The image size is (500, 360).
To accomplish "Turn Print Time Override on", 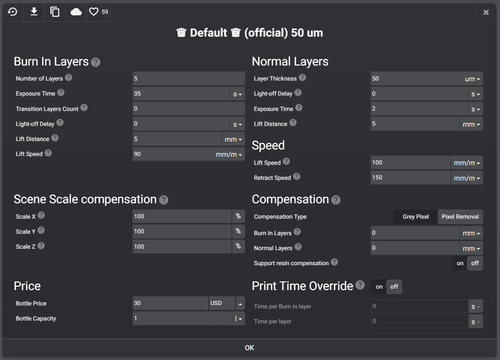I will 379,287.
